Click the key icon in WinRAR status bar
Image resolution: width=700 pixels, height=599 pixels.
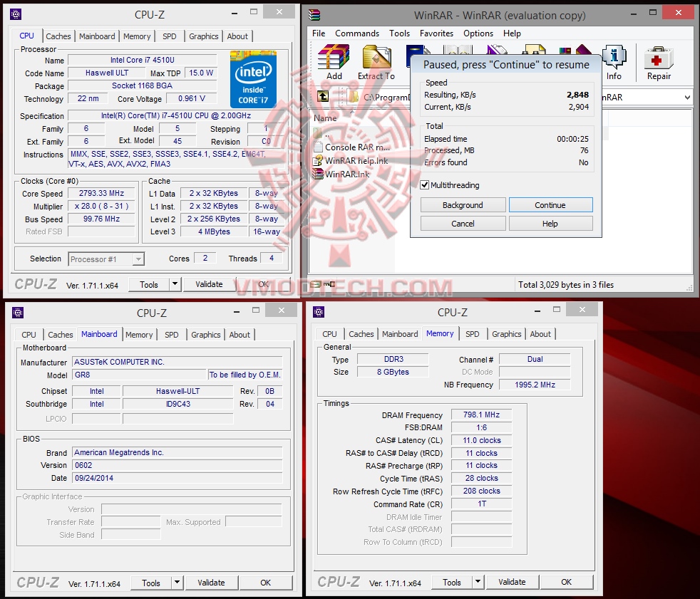(329, 284)
